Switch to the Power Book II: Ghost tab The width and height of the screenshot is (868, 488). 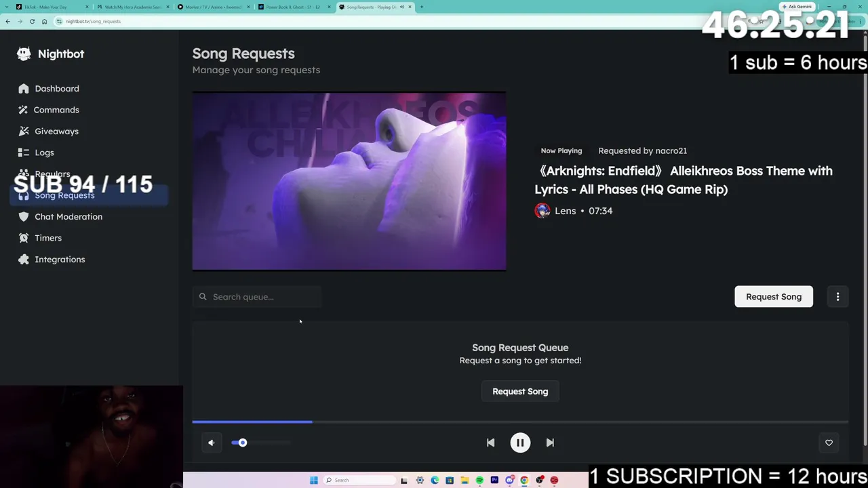[x=294, y=7]
